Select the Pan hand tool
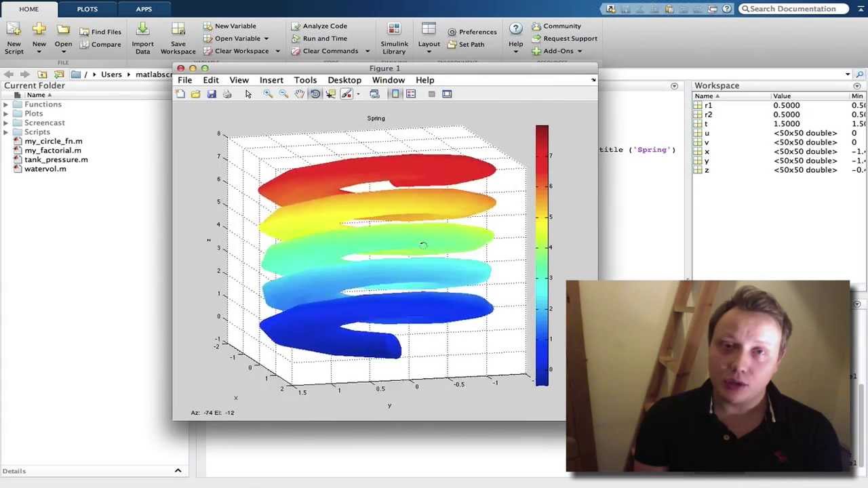This screenshot has width=868, height=488. pyautogui.click(x=299, y=94)
